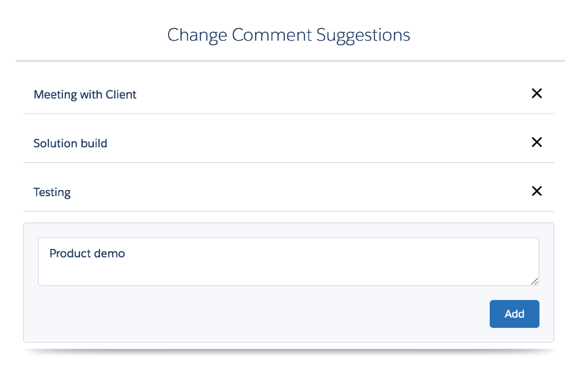Image resolution: width=580 pixels, height=392 pixels.
Task: Remove the Testing suggestion with X
Action: click(x=536, y=191)
